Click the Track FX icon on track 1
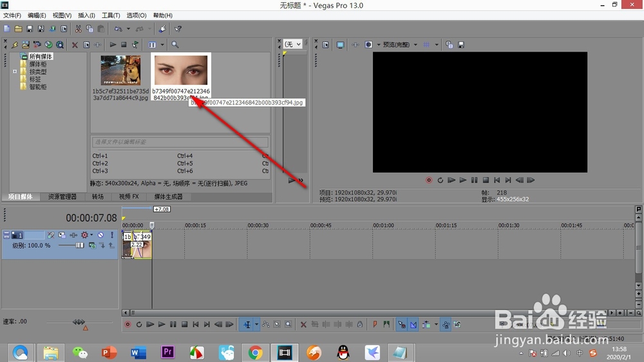 click(73, 235)
